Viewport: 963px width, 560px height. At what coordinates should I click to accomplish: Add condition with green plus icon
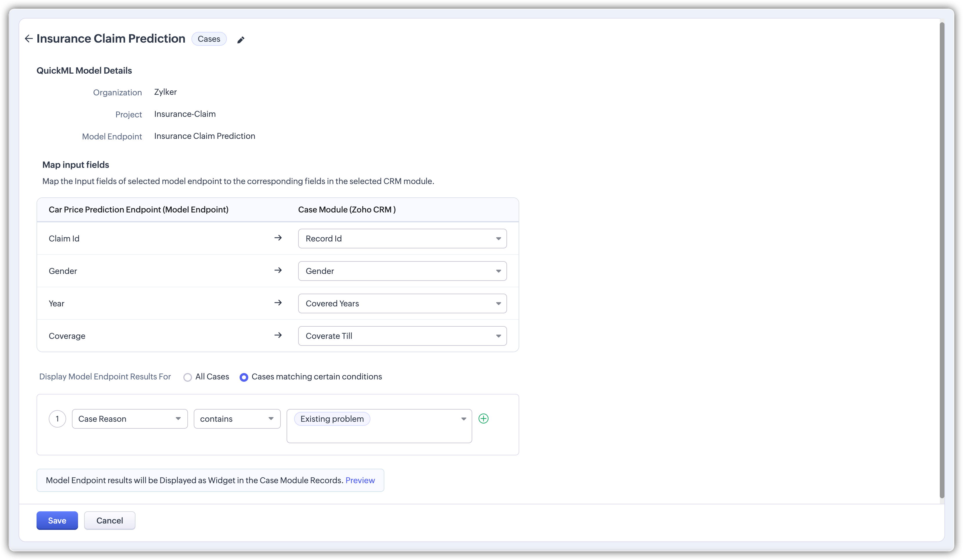point(484,419)
